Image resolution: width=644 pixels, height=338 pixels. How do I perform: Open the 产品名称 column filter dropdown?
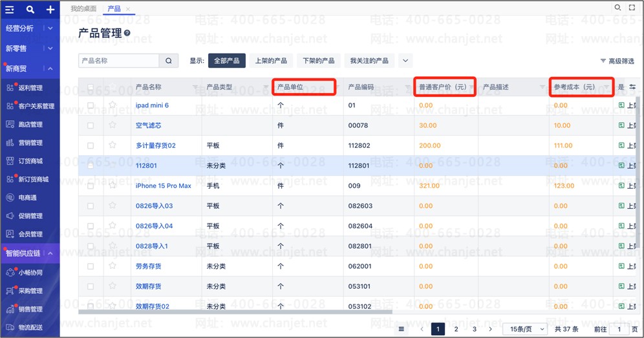[195, 87]
